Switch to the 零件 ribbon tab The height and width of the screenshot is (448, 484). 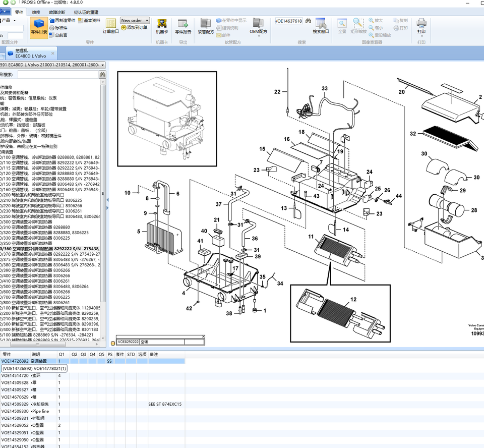coord(19,12)
